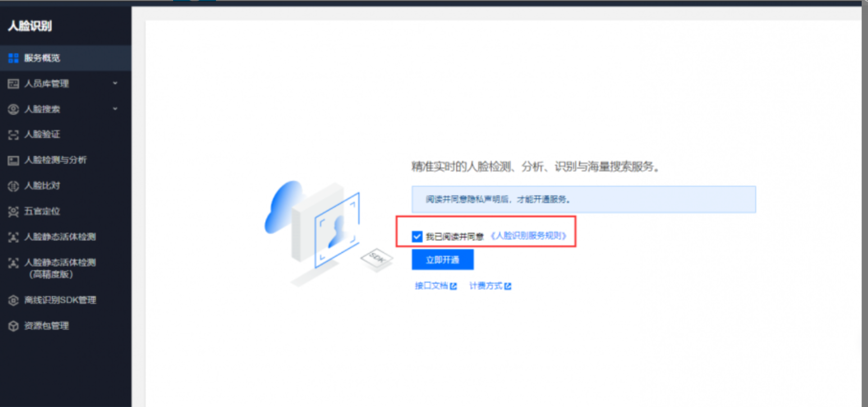The height and width of the screenshot is (407, 868).
Task: Click the 五官定位 icon
Action: [14, 211]
